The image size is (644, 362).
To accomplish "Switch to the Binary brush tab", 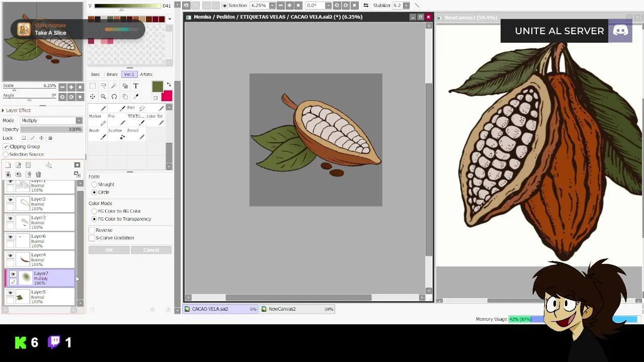I will click(112, 74).
